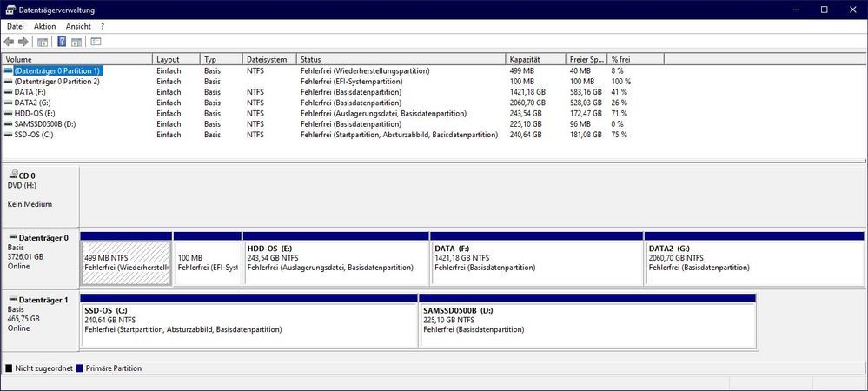Select the Datenträger 1 disk icon
This screenshot has width=868, height=391.
[13, 300]
